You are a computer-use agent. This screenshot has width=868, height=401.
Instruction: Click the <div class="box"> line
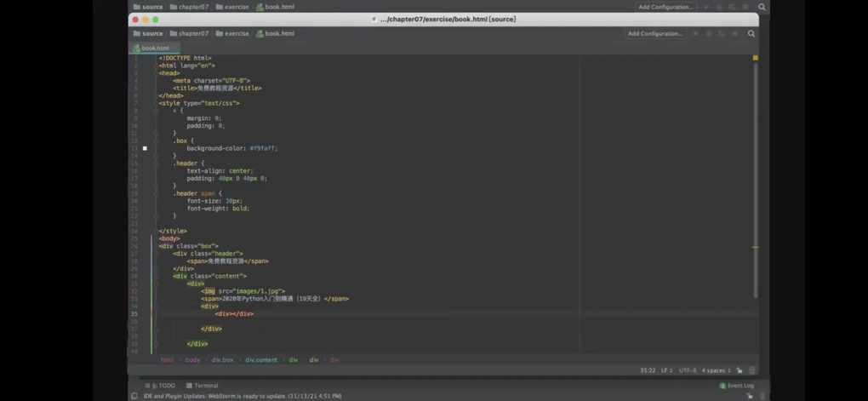(x=189, y=246)
